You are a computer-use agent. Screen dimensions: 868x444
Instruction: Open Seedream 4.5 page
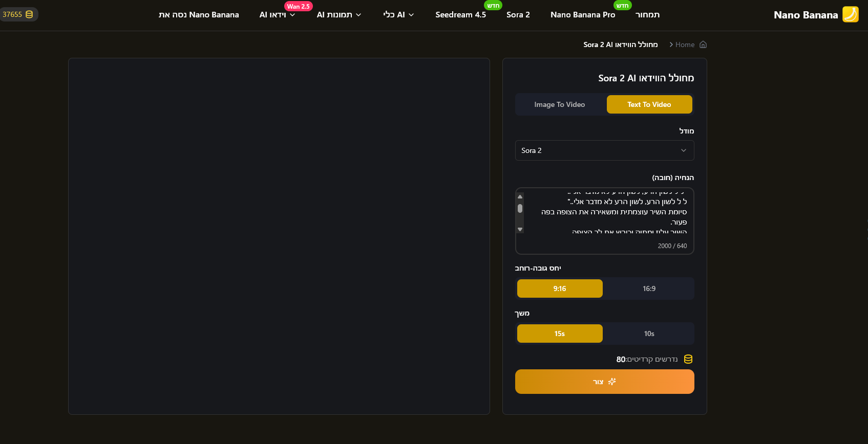[x=461, y=15]
